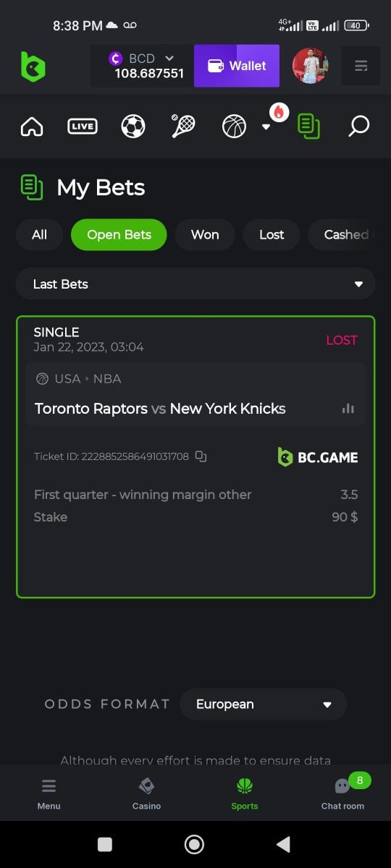The width and height of the screenshot is (391, 868).
Task: Open the user profile avatar
Action: (310, 66)
